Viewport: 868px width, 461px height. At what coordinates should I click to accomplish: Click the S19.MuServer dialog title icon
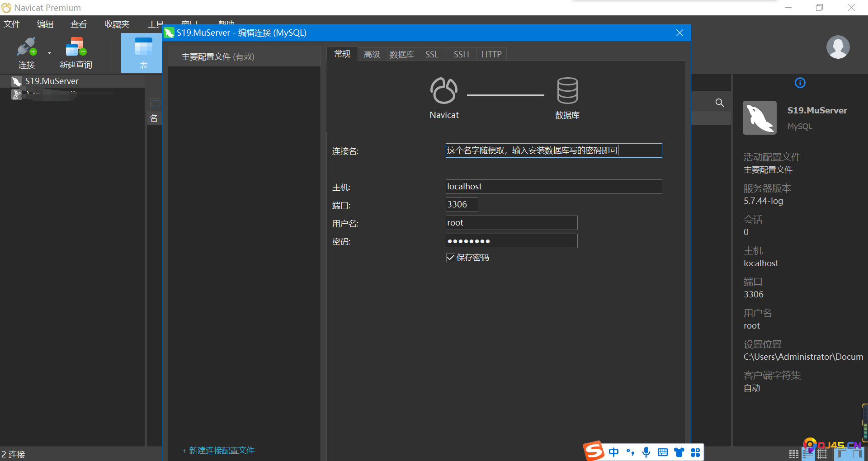point(170,33)
